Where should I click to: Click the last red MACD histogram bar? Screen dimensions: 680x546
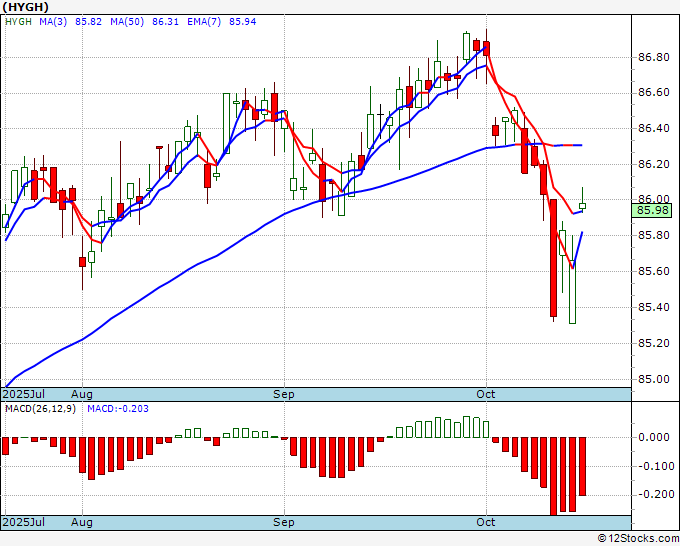(x=582, y=466)
